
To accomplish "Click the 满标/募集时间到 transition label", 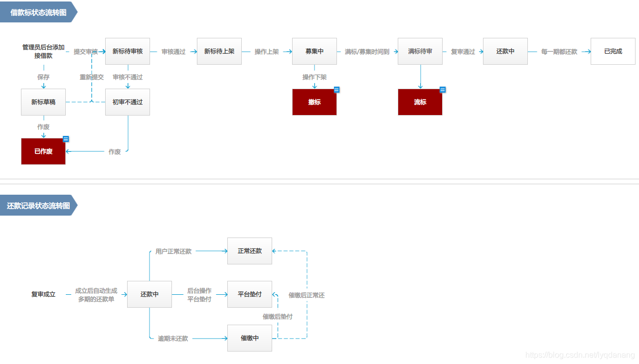I will coord(367,52).
